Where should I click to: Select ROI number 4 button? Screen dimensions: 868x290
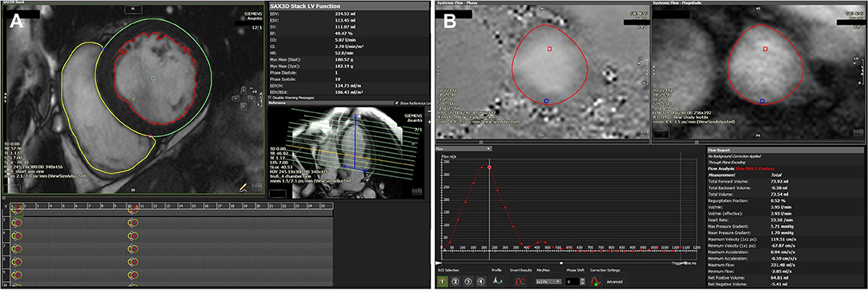tap(481, 282)
